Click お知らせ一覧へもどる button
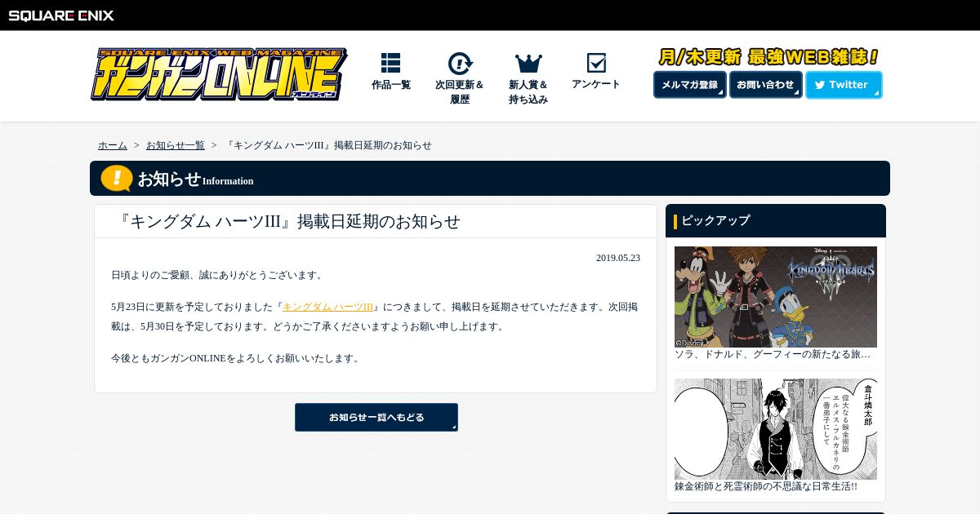The image size is (980, 514). (x=376, y=417)
